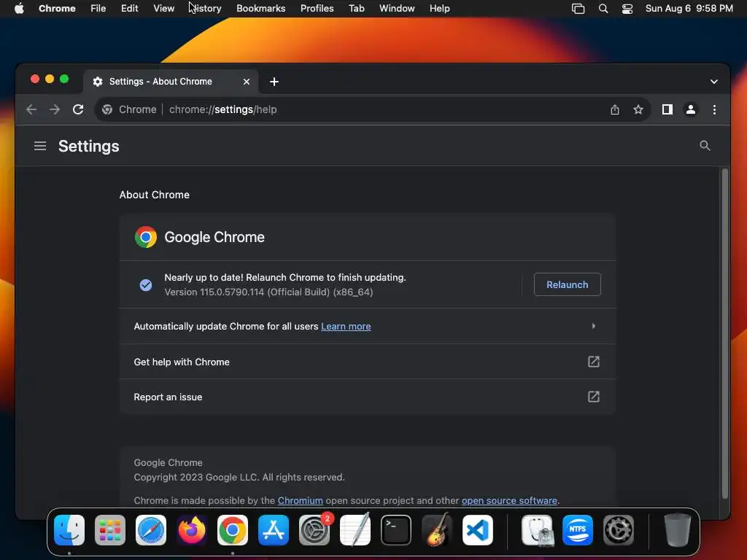Bookmark this tab with star icon
Viewport: 747px width, 560px height.
[638, 109]
